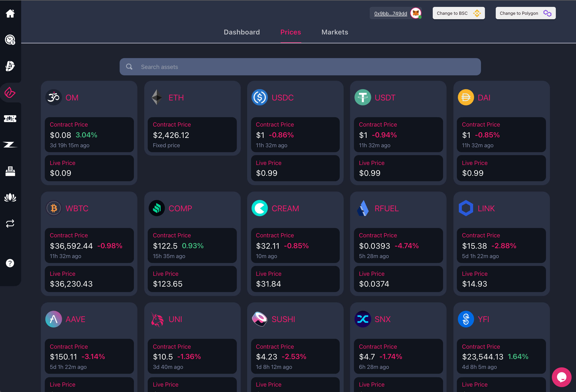Click the COMP asset name

coord(180,209)
